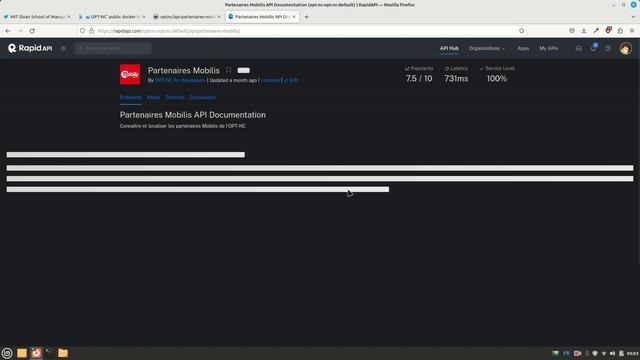Click the padlock site info icon
Screen dimensions: 640x360
coord(91,31)
